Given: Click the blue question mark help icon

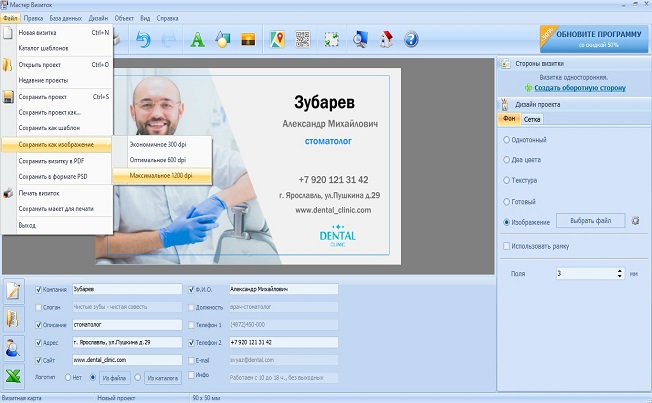Looking at the screenshot, I should [411, 40].
